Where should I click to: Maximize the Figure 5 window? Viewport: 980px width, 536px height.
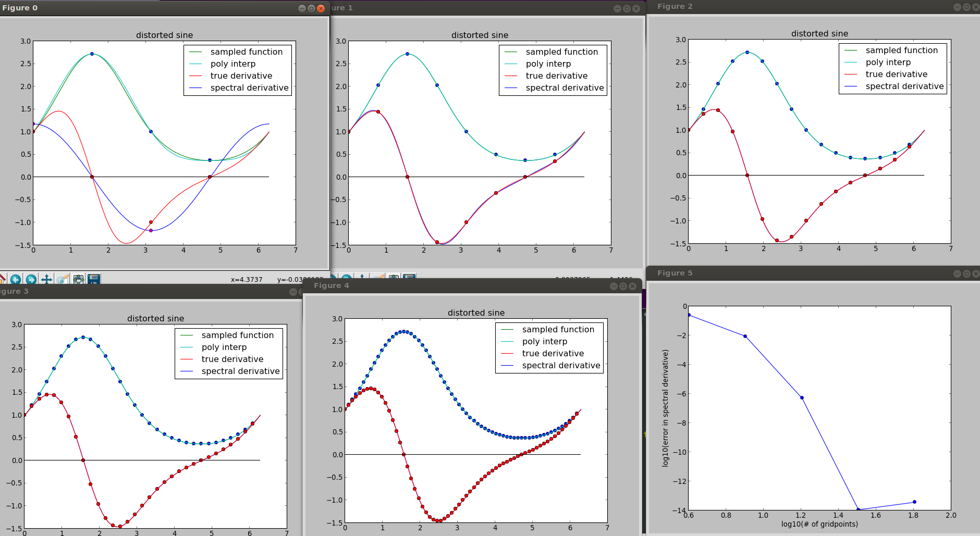tap(966, 273)
